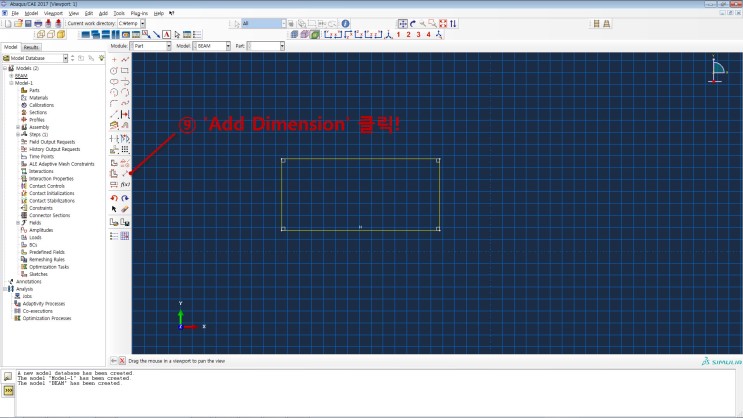Select Jobs under Analysis
743x418 pixels.
coord(27,296)
